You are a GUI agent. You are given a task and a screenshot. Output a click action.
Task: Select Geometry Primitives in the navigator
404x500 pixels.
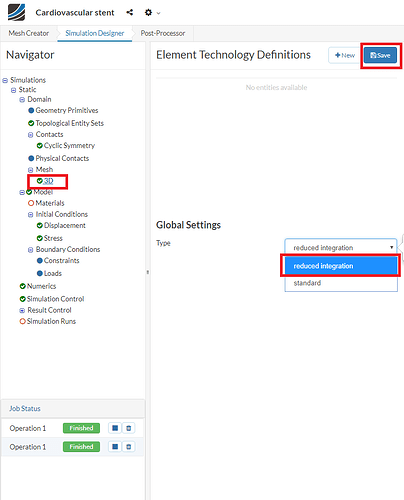[67, 110]
